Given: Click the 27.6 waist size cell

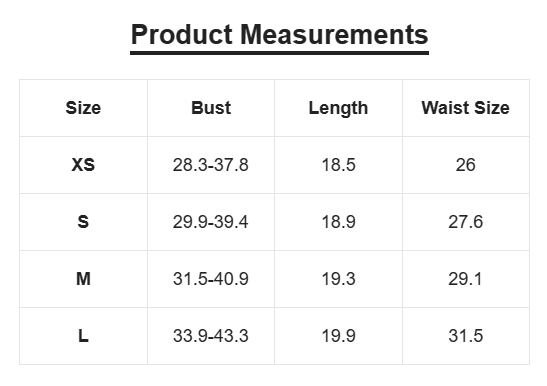Looking at the screenshot, I should [x=466, y=222].
